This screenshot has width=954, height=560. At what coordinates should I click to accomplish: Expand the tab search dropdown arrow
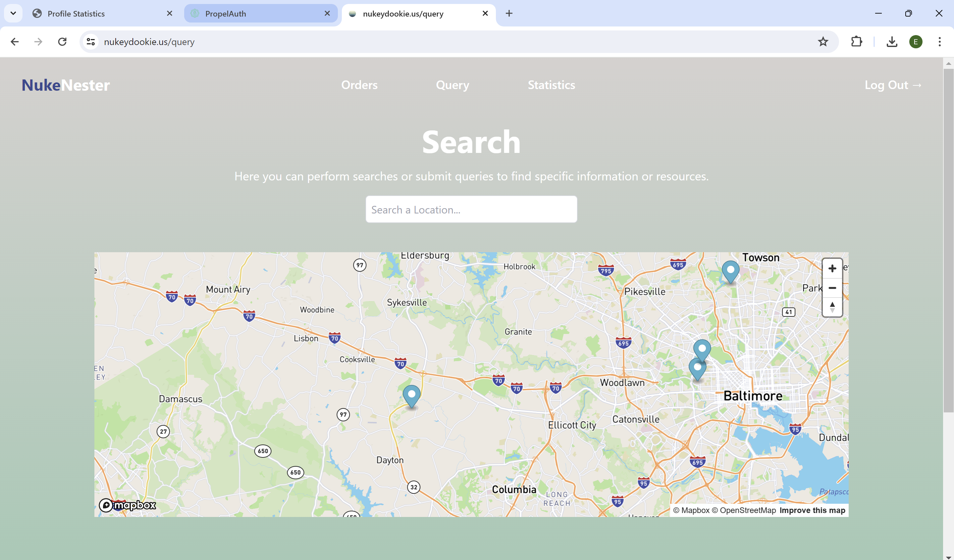[13, 14]
